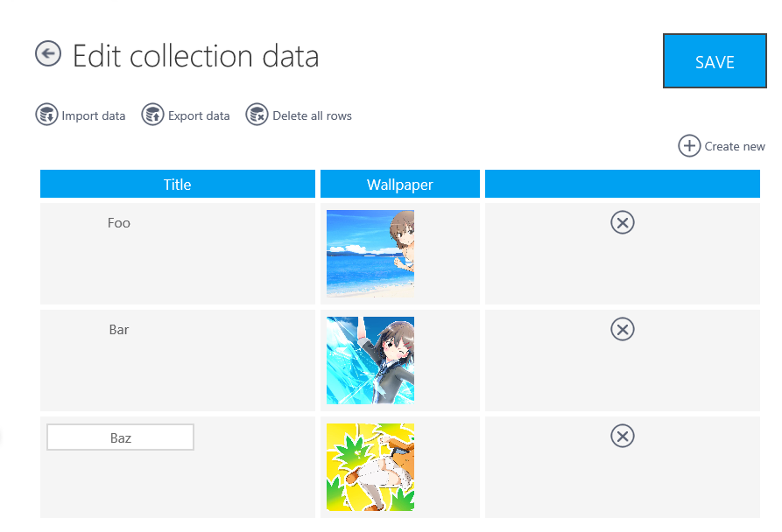Open the blue wallpaper thumbnail in Bar row

[x=370, y=360]
